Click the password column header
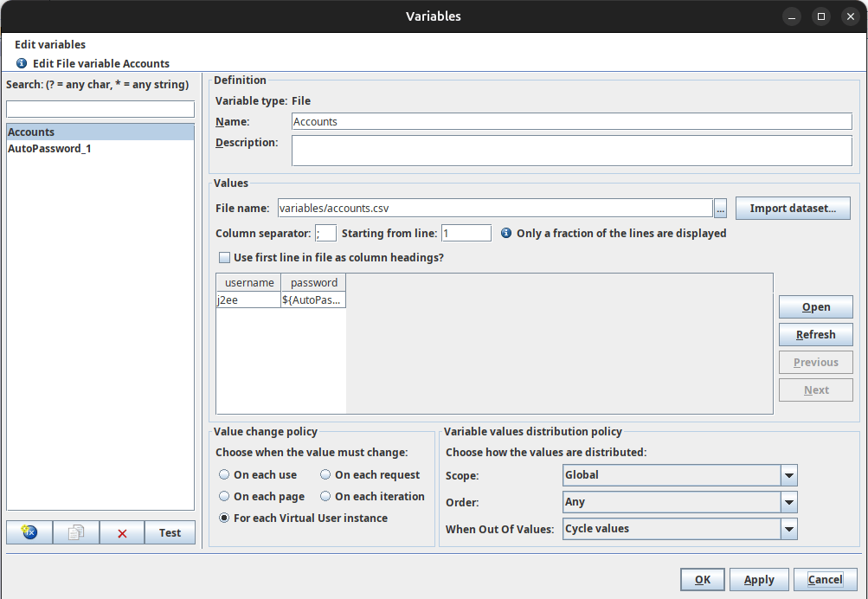The image size is (868, 599). (314, 283)
